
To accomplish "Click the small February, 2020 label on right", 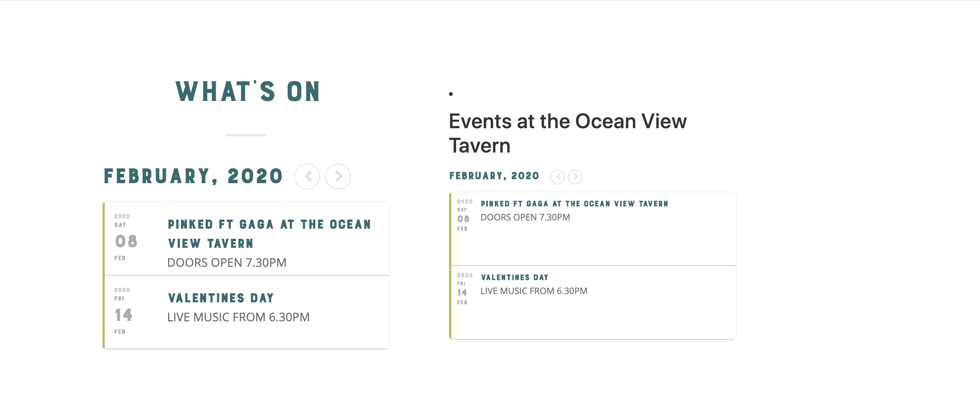I will coord(494,176).
